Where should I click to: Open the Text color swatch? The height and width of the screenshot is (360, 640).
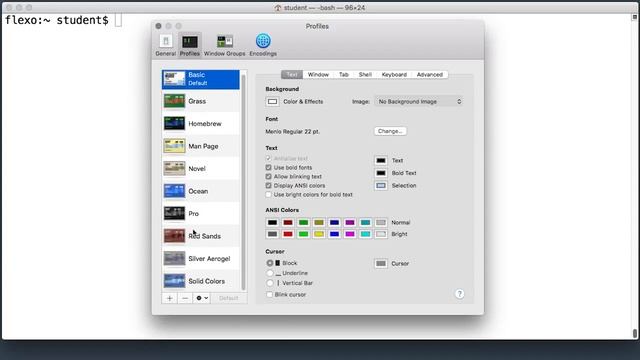point(381,160)
